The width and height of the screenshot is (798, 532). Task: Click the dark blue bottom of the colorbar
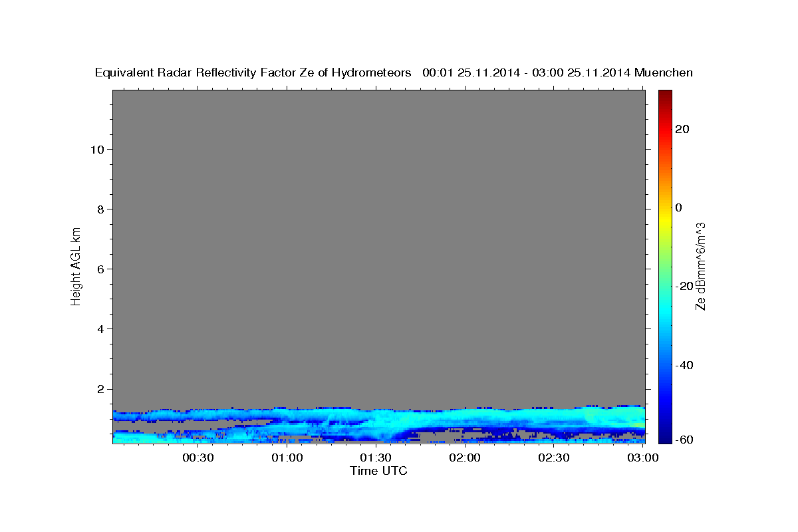665,436
